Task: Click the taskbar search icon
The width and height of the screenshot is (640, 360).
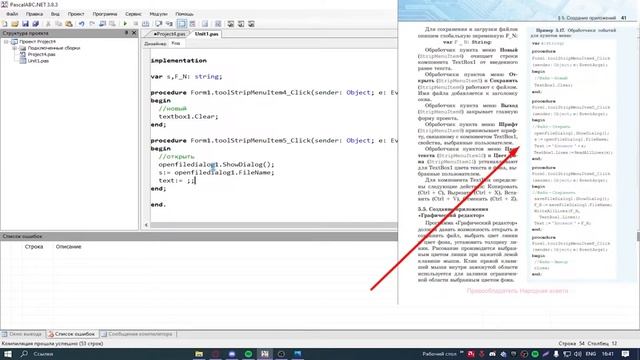Action: 24,354
